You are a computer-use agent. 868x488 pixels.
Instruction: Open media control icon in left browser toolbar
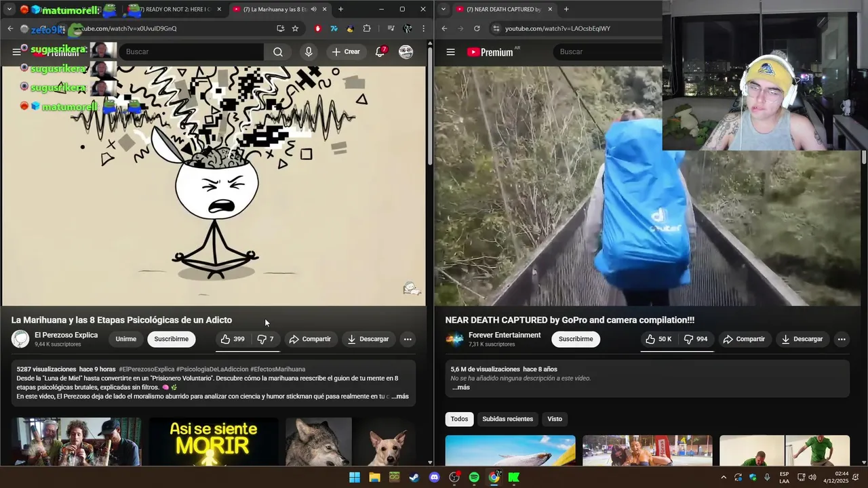tap(391, 28)
